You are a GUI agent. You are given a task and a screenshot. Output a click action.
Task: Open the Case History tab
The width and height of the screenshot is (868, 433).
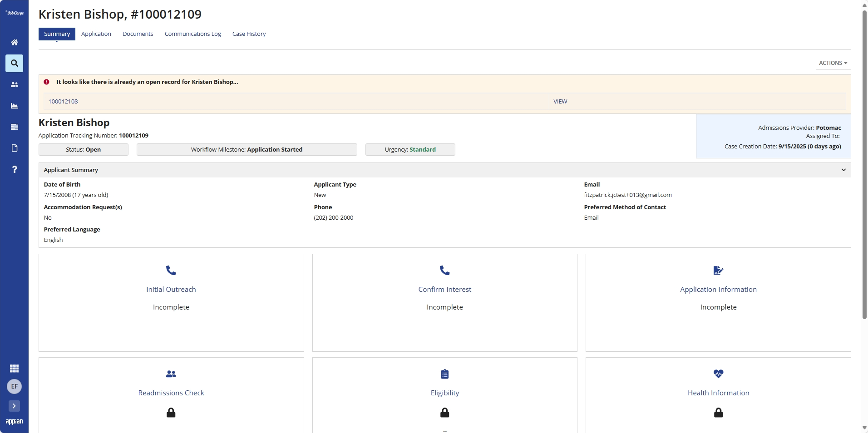(x=249, y=34)
